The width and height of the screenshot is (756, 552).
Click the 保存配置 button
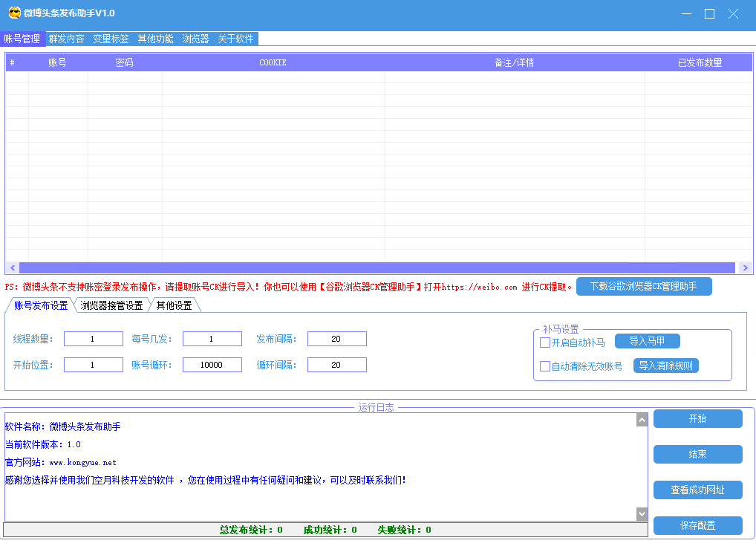[x=697, y=525]
